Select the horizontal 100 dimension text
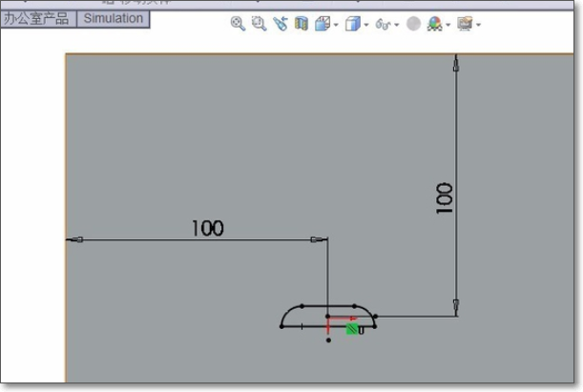 (x=208, y=228)
